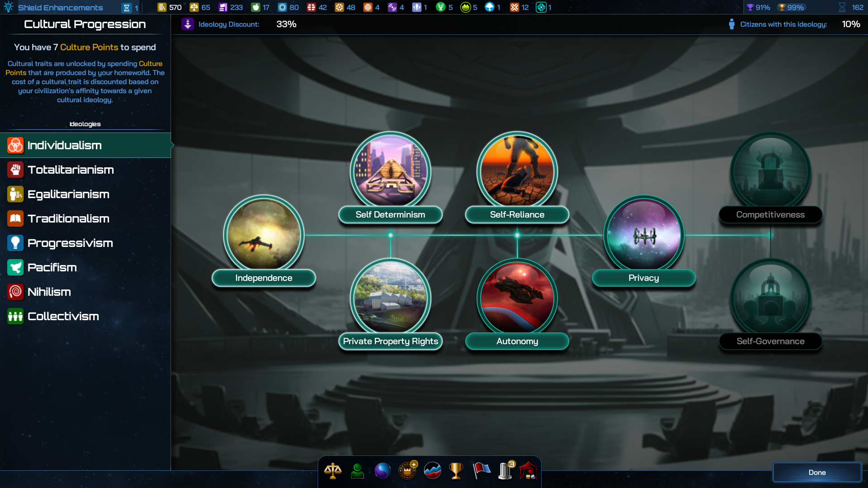The height and width of the screenshot is (488, 868).
Task: Open the silver pillar icon with 3 badge
Action: tap(505, 471)
